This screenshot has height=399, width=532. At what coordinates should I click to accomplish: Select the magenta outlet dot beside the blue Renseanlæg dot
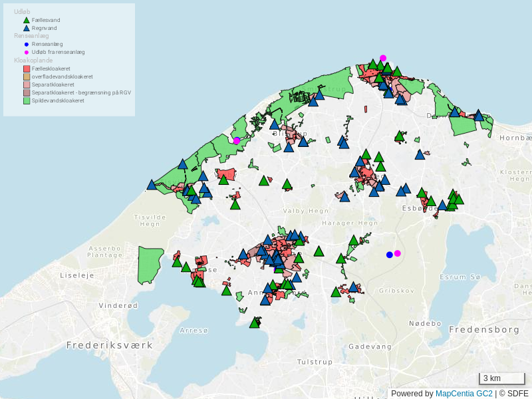coord(397,253)
